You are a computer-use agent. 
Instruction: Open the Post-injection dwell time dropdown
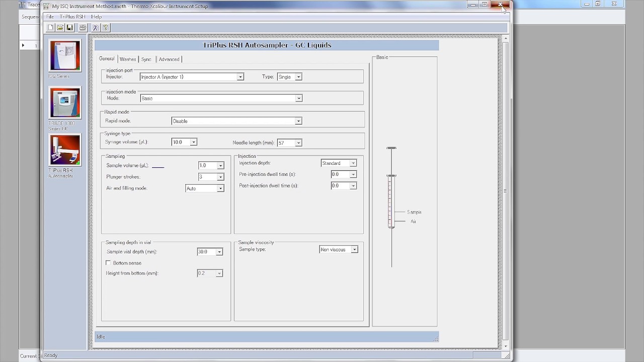point(353,186)
